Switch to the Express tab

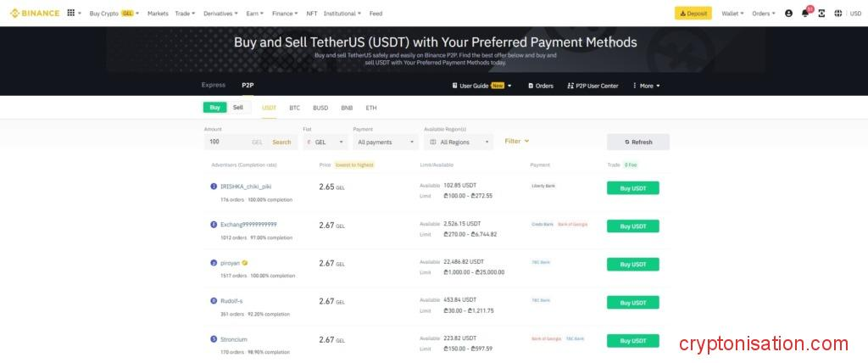pos(214,86)
